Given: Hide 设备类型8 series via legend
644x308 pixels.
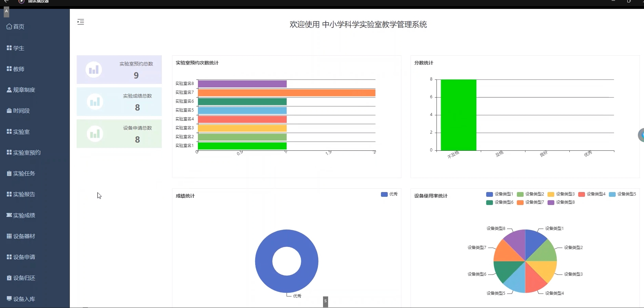Looking at the screenshot, I should point(561,202).
